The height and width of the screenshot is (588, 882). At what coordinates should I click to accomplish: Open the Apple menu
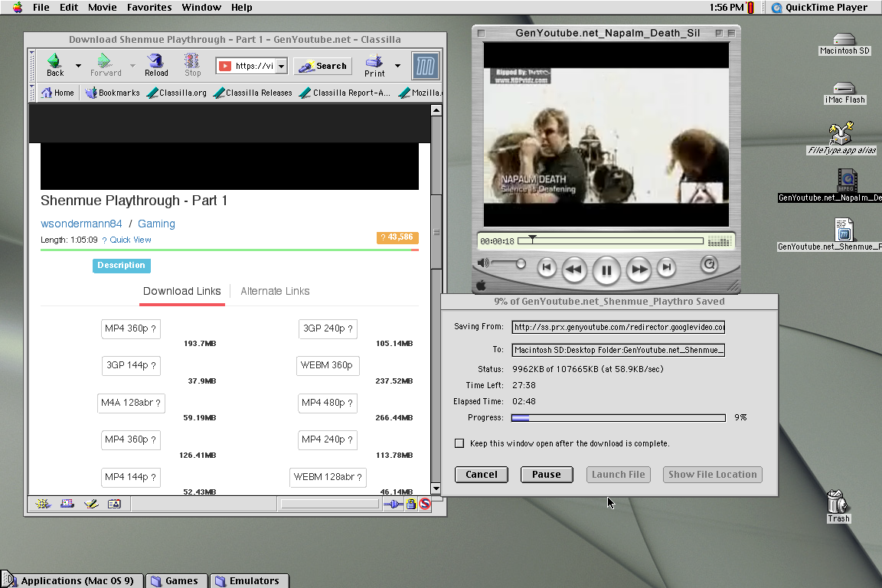click(18, 8)
